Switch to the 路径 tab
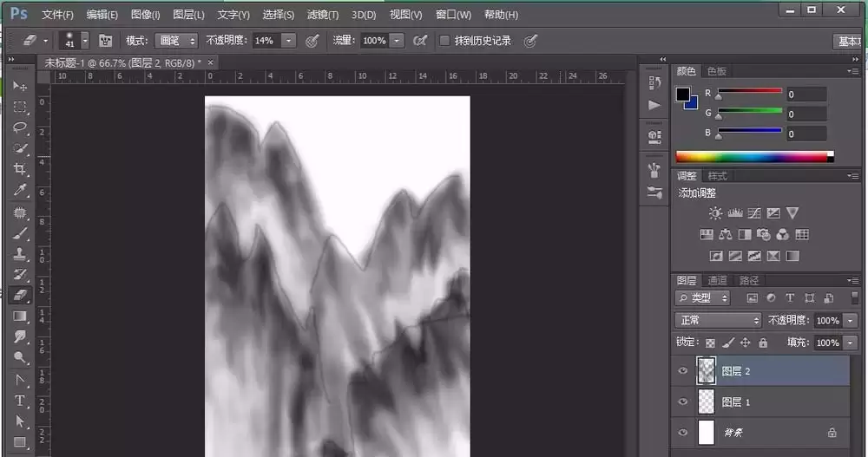 749,280
